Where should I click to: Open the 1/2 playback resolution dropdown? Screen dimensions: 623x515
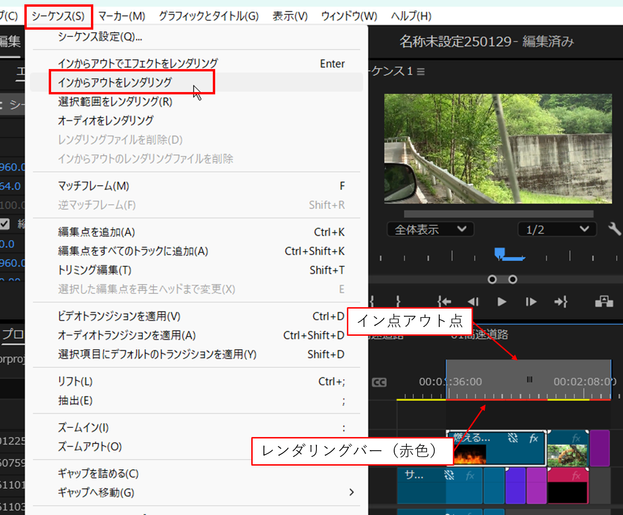557,229
